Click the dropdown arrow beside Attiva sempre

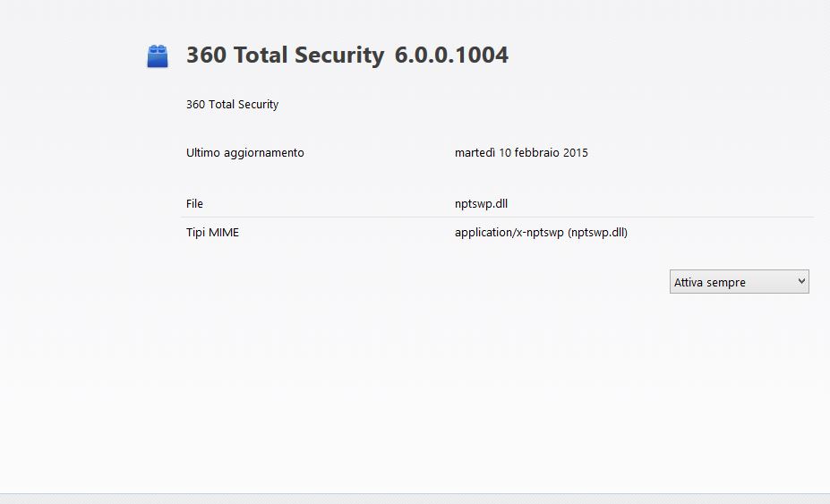point(800,282)
